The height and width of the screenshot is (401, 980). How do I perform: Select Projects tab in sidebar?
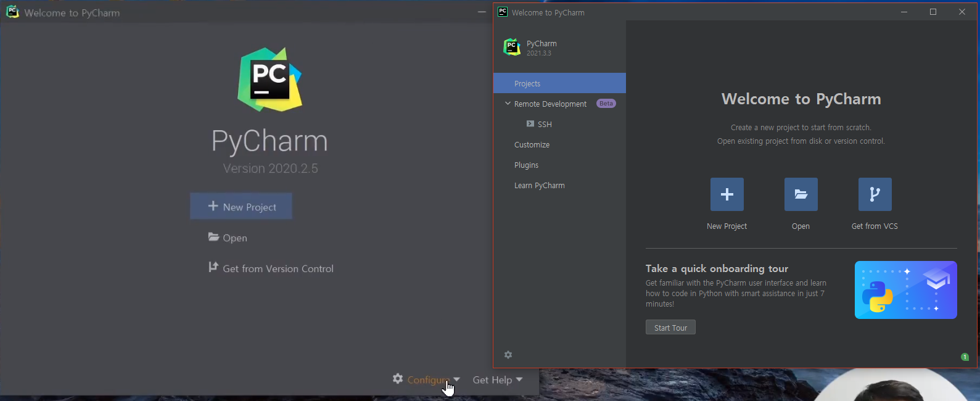(559, 83)
